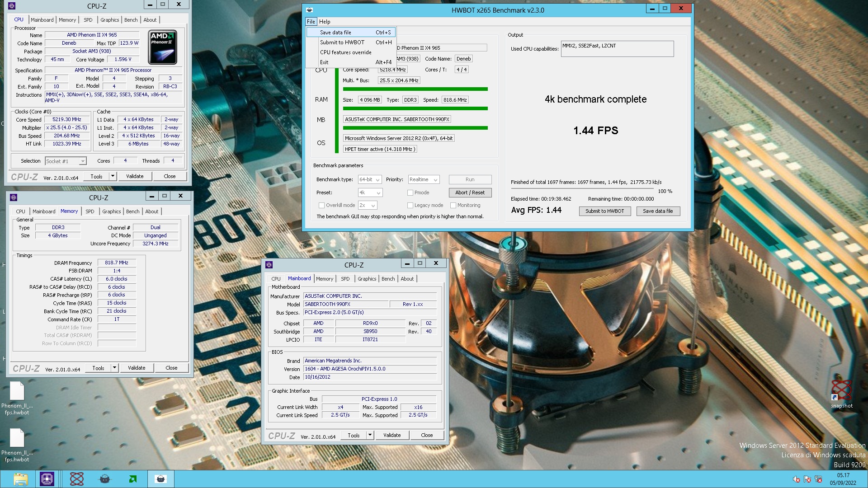This screenshot has height=488, width=868.
Task: Enable the Legacy mode checkbox
Action: tap(410, 205)
